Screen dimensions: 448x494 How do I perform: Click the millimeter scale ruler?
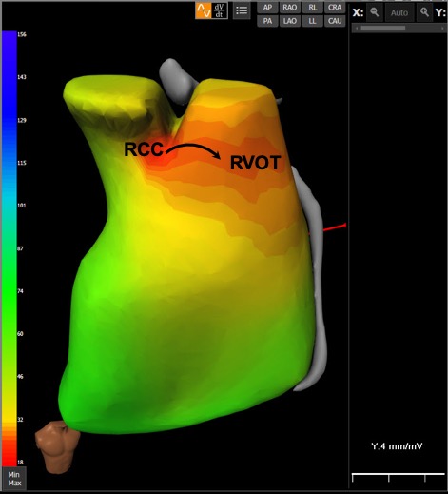tap(399, 478)
